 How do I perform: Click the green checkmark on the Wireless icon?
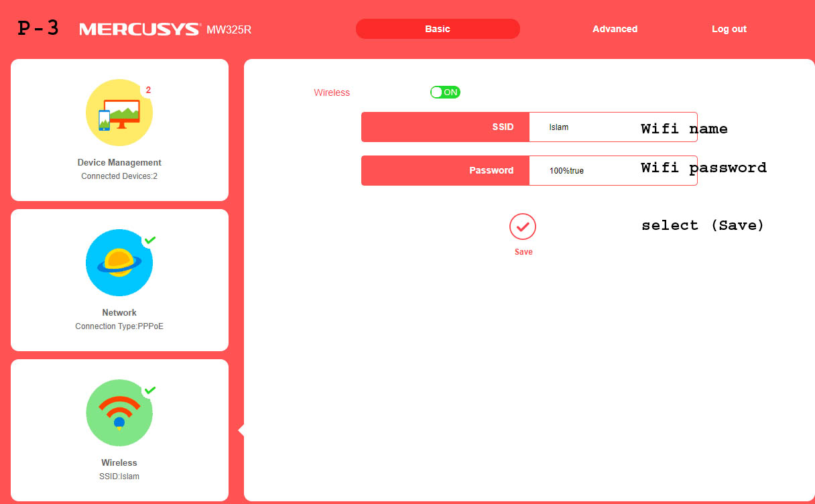(150, 390)
